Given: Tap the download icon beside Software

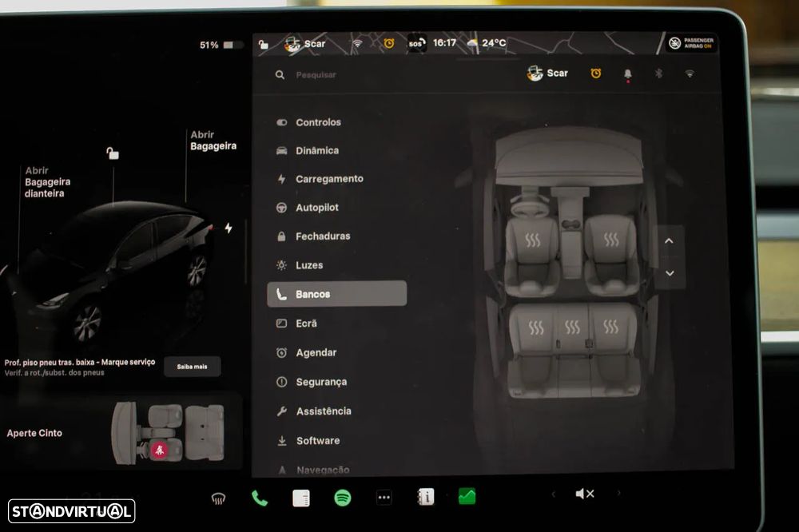Looking at the screenshot, I should tap(282, 441).
